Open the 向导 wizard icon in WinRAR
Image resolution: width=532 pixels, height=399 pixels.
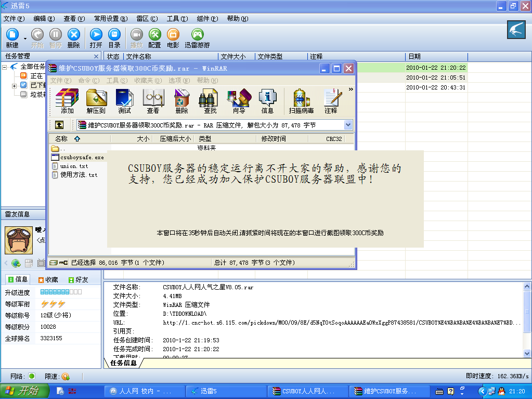[x=239, y=101]
